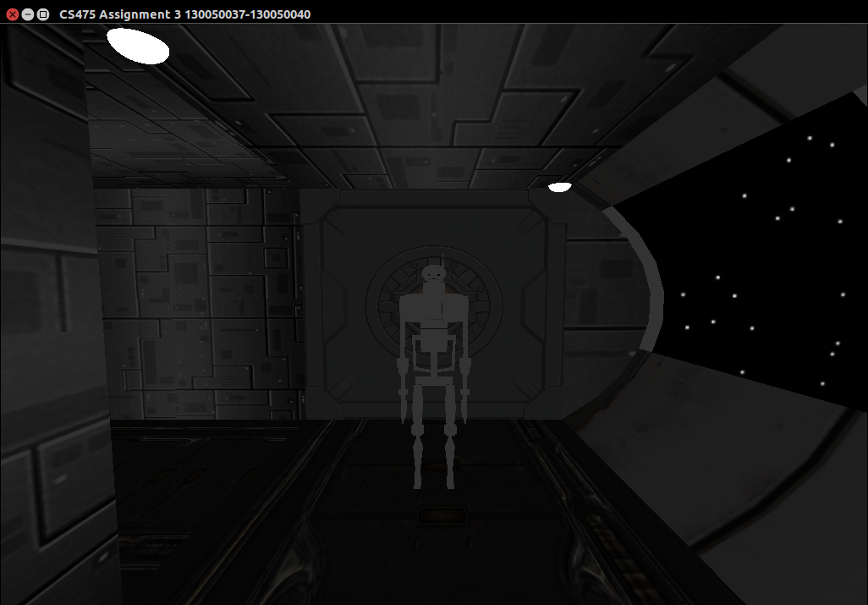Click the large white oval ceiling light
The height and width of the screenshot is (605, 868).
tap(138, 46)
